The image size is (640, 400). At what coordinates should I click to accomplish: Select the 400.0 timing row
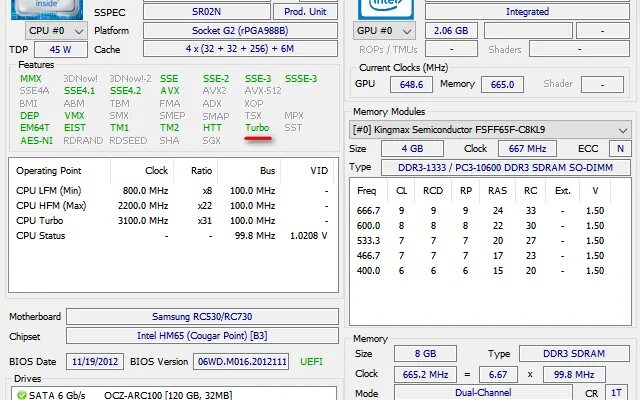(490, 271)
